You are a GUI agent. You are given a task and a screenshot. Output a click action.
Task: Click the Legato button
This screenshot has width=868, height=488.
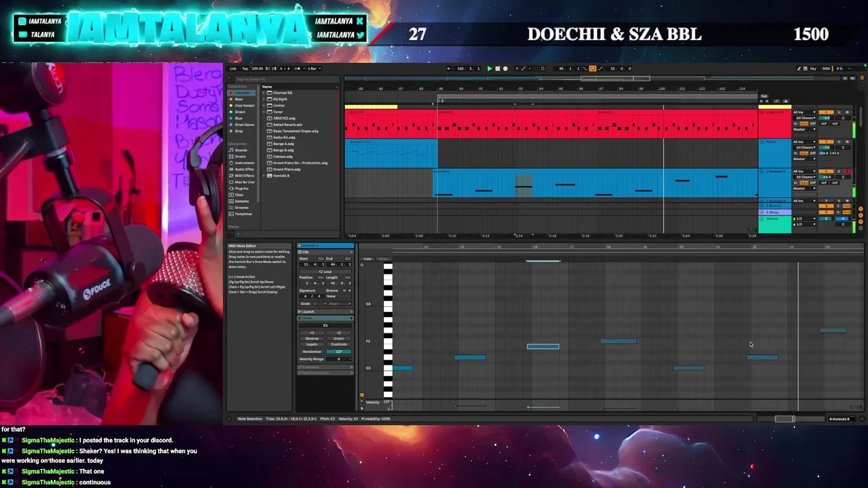[312, 344]
